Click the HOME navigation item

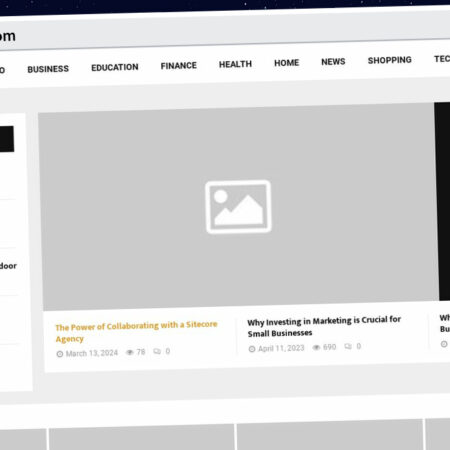point(287,63)
